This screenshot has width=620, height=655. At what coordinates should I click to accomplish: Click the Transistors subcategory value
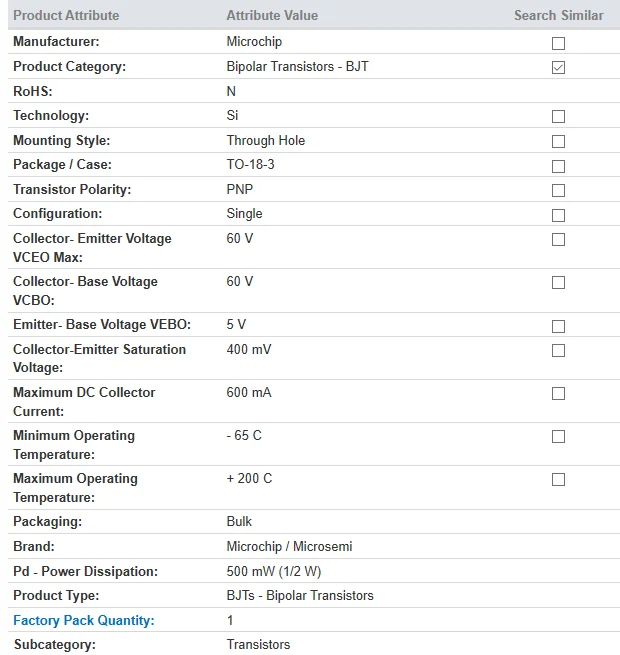coord(258,645)
